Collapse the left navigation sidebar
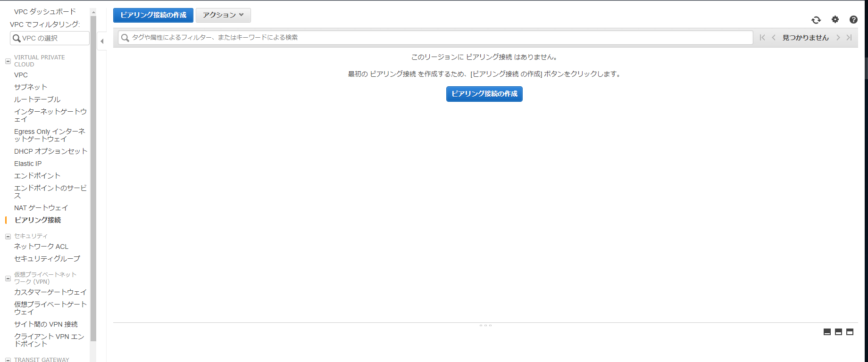Image resolution: width=868 pixels, height=362 pixels. pyautogui.click(x=102, y=41)
